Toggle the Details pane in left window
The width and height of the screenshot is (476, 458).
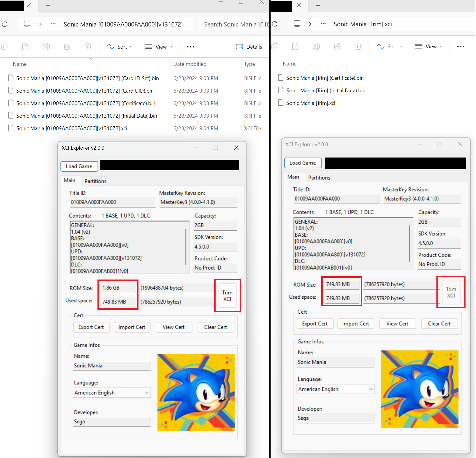tap(249, 47)
